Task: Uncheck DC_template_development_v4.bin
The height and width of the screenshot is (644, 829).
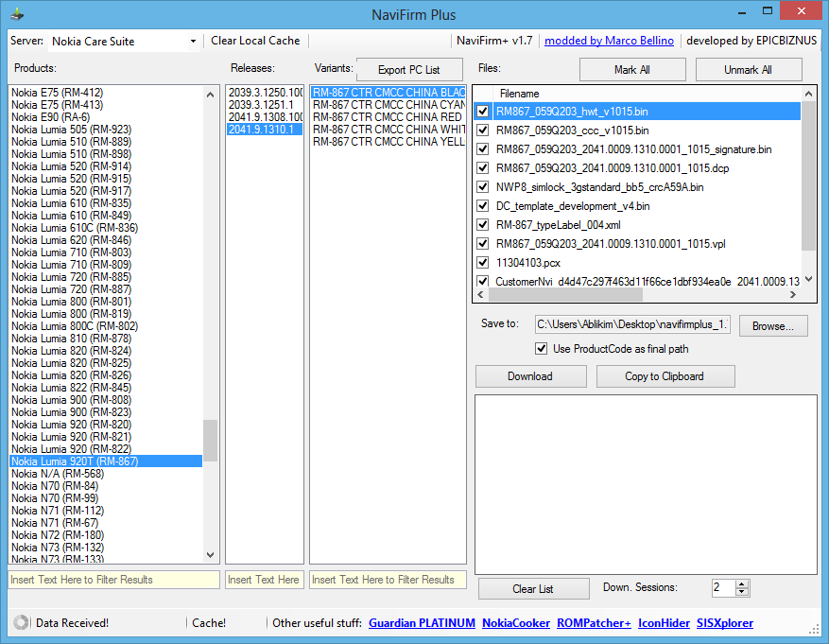Action: (482, 206)
